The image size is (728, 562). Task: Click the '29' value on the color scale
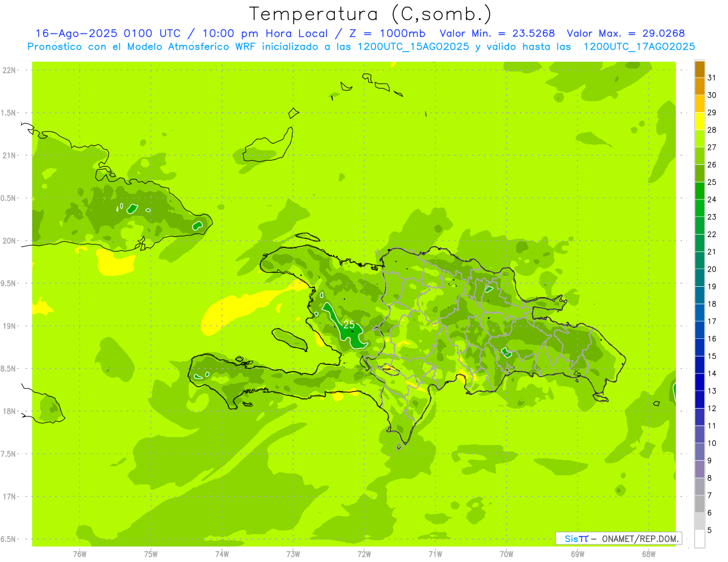coord(712,112)
